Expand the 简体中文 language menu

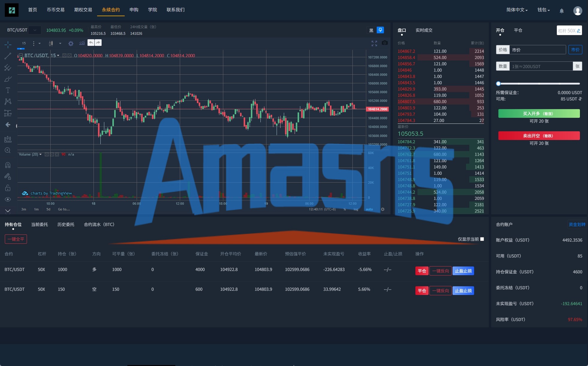tap(517, 10)
